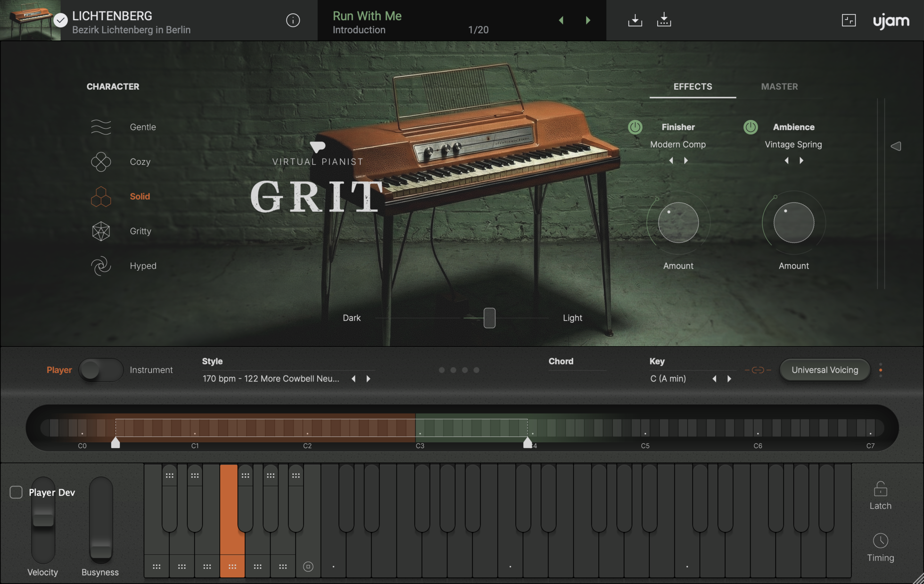The width and height of the screenshot is (924, 584).
Task: Switch from Player to Instrument mode
Action: [101, 370]
